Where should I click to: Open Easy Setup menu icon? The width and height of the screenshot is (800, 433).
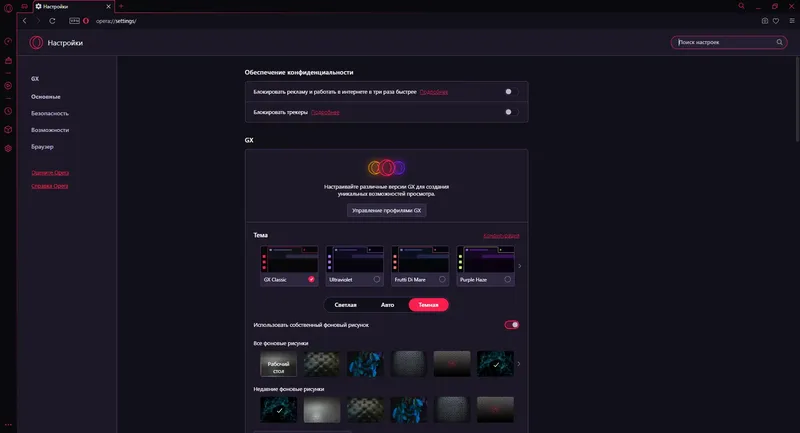(792, 21)
